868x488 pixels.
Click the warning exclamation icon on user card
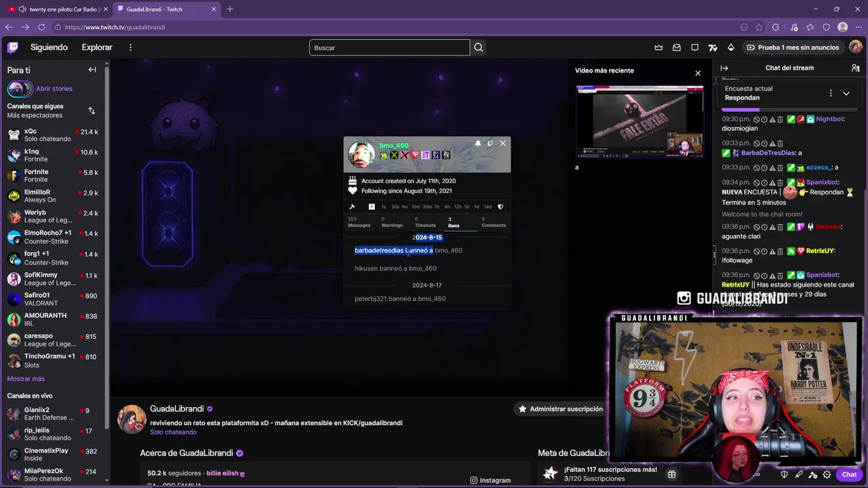point(372,207)
